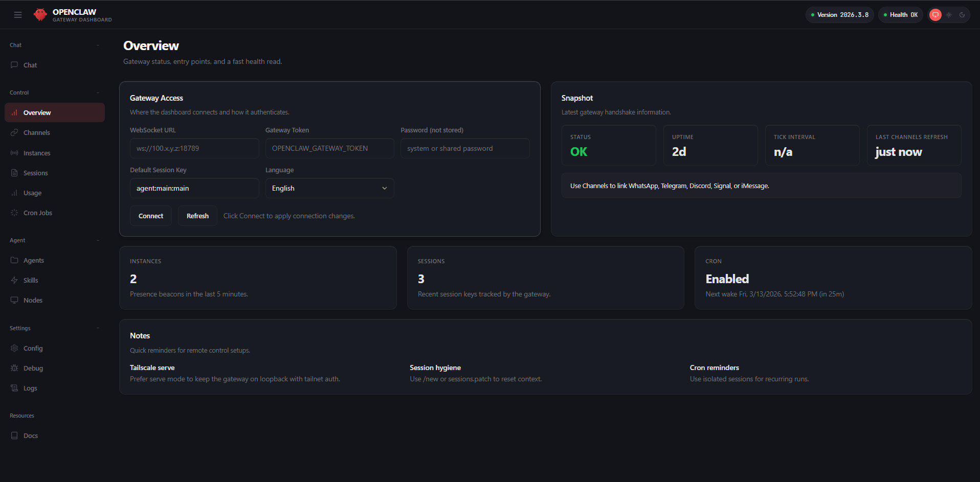Open the Logs page

(x=55, y=388)
